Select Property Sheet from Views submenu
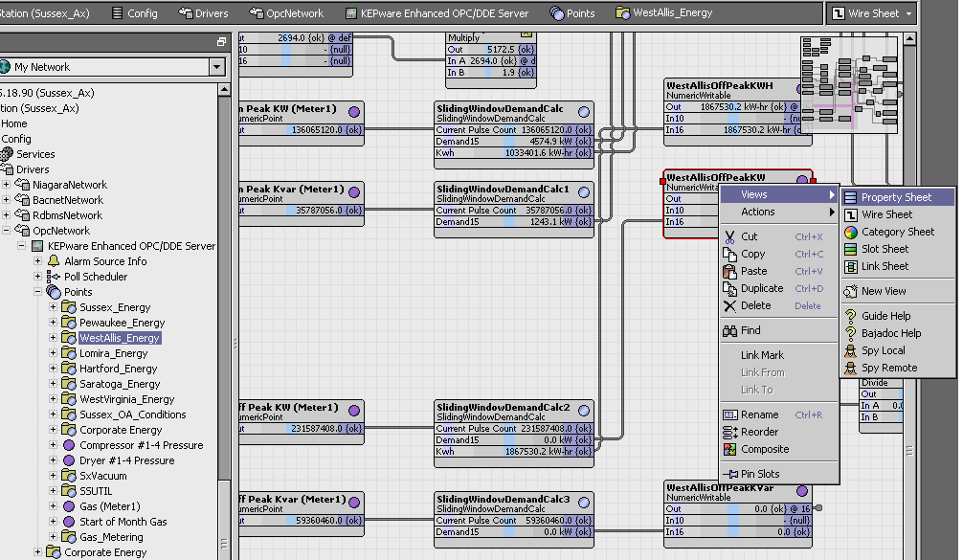 (x=896, y=197)
